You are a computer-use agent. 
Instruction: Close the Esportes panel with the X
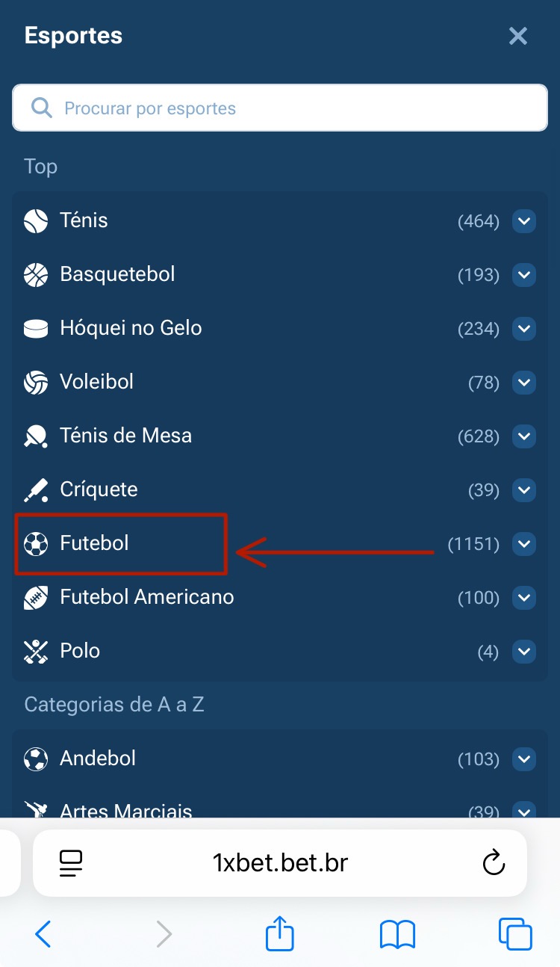(x=517, y=36)
